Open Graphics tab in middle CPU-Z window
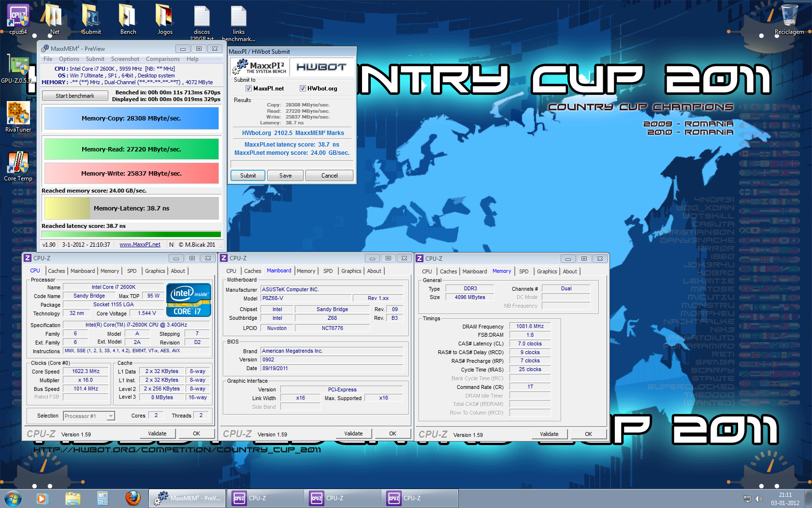This screenshot has width=812, height=508. [351, 271]
